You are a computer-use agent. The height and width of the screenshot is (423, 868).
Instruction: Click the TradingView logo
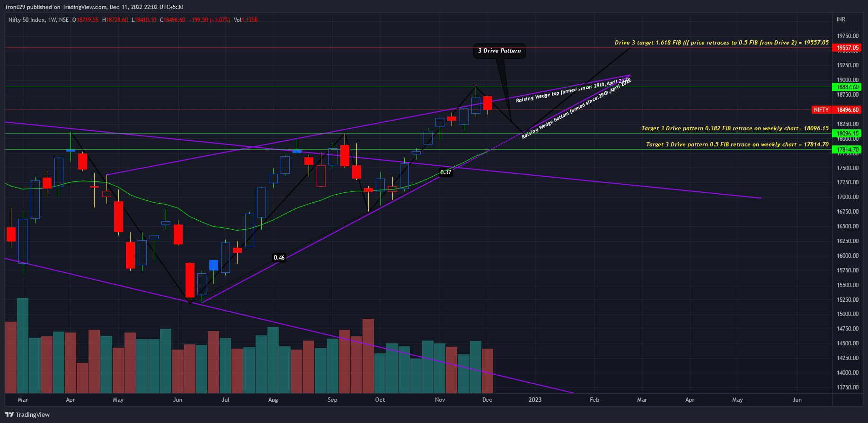click(27, 414)
